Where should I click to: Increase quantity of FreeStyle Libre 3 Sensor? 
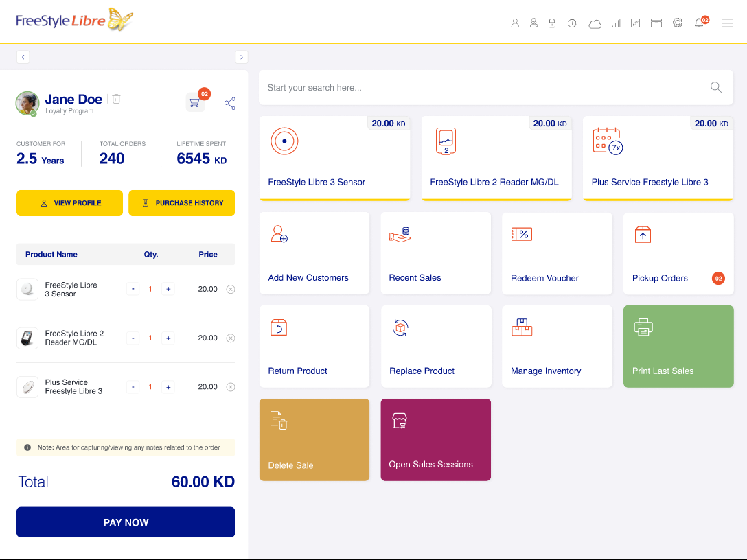168,289
